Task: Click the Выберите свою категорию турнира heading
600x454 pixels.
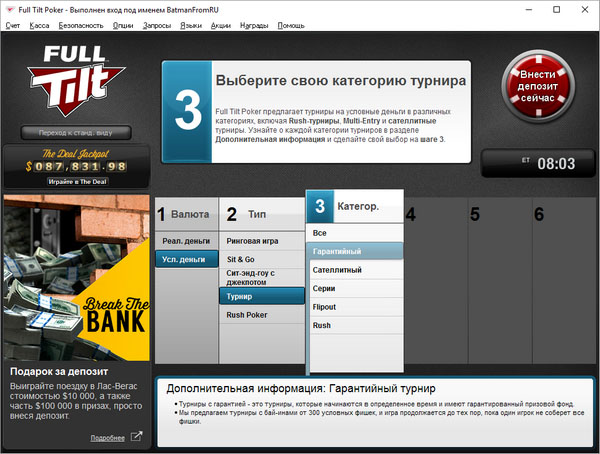Action: [x=341, y=80]
